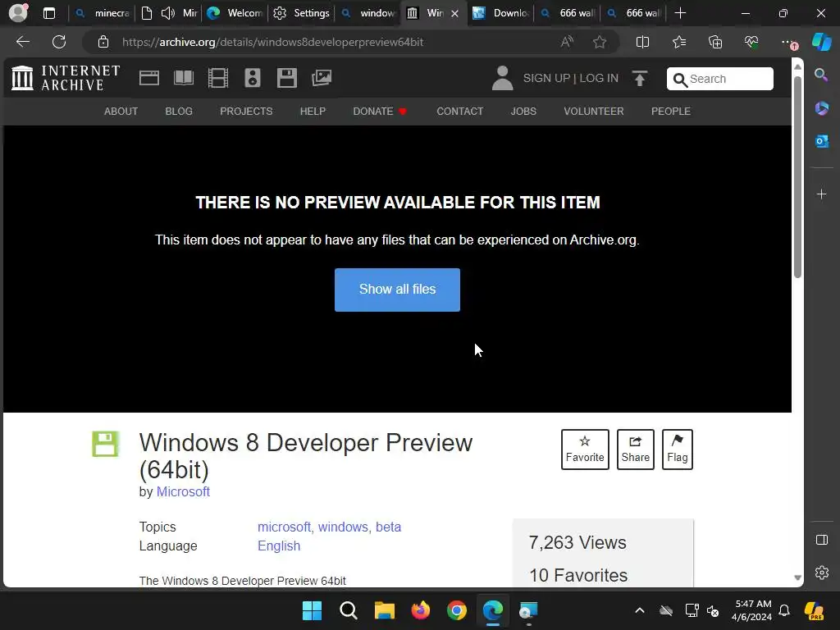Open the CONTACT menu item
Viewport: 840px width, 630px height.
[x=460, y=112]
